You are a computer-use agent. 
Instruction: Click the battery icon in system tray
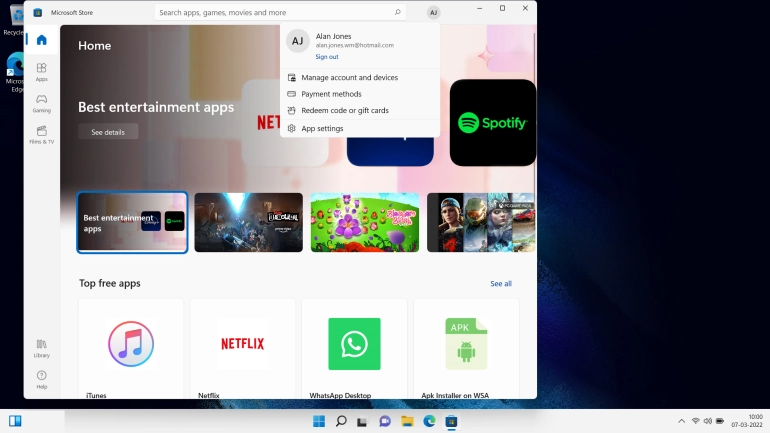click(720, 421)
